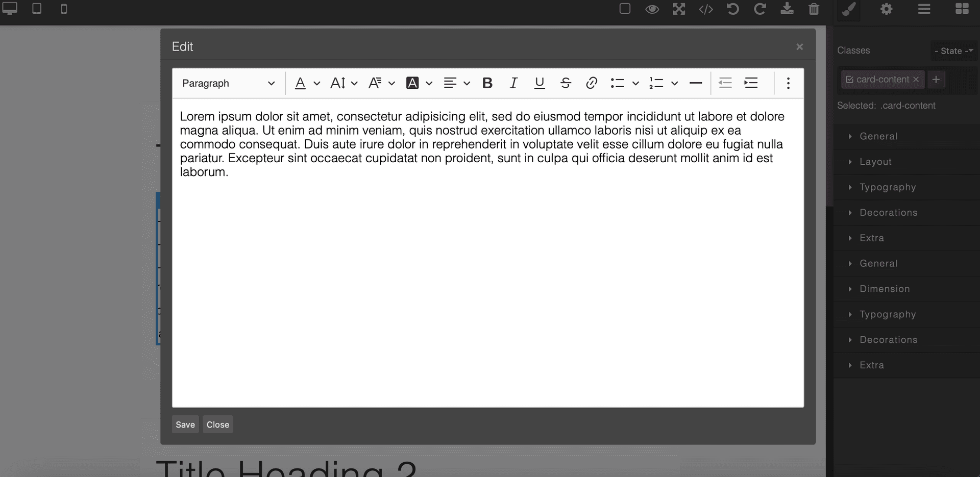Apply italic styling to the text

tap(513, 83)
